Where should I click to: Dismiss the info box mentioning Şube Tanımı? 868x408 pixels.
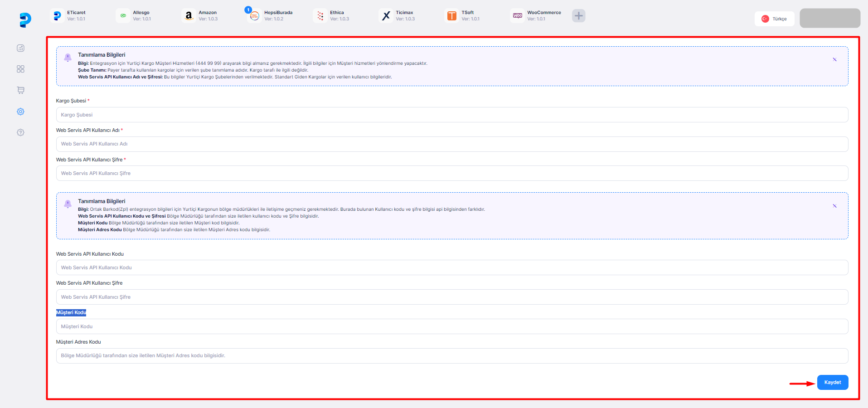[x=834, y=59]
